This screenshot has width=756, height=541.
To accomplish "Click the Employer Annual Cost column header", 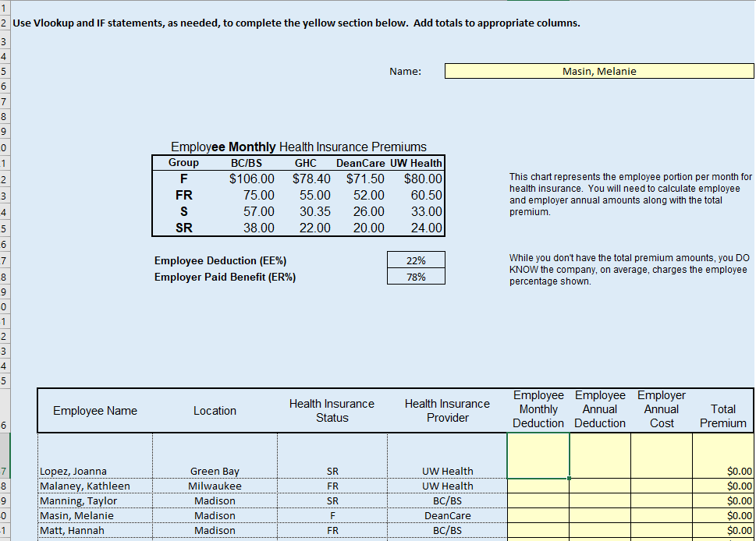I will 662,409.
